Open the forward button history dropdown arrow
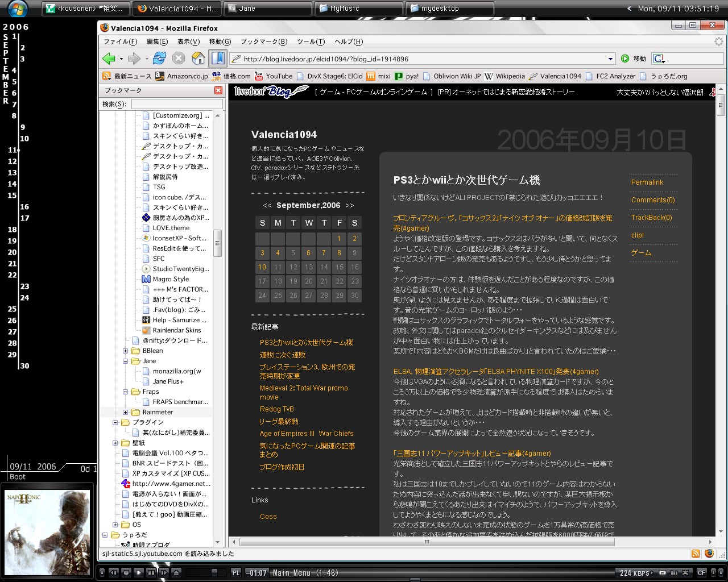This screenshot has width=728, height=582. coord(147,59)
